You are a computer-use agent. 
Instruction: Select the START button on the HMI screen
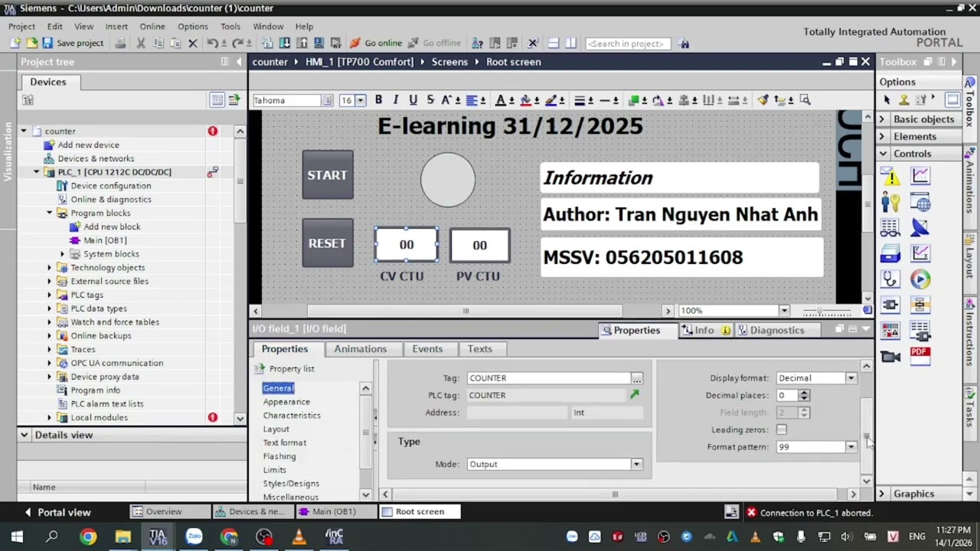328,175
